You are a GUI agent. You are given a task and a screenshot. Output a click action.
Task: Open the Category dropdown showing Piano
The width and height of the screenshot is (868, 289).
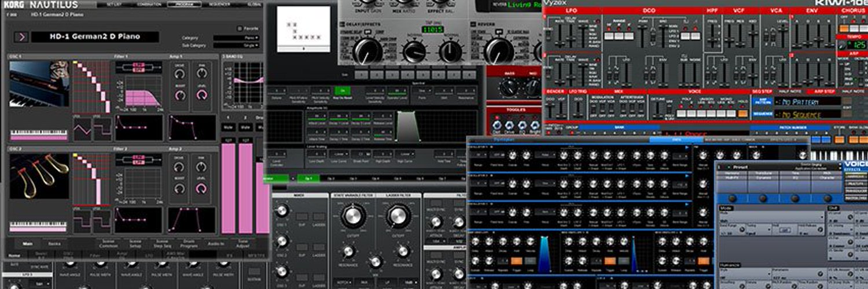coord(236,38)
